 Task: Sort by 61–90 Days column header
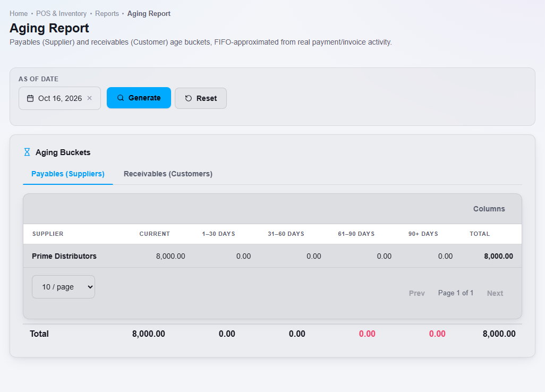click(356, 234)
